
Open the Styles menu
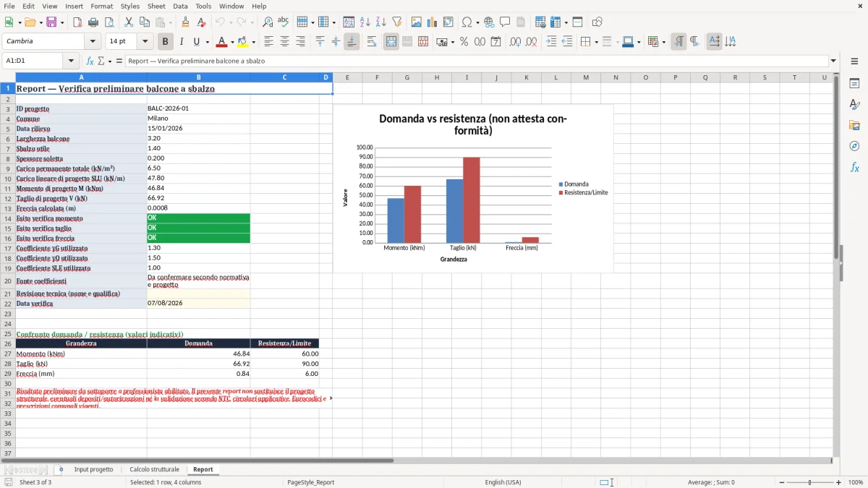130,6
